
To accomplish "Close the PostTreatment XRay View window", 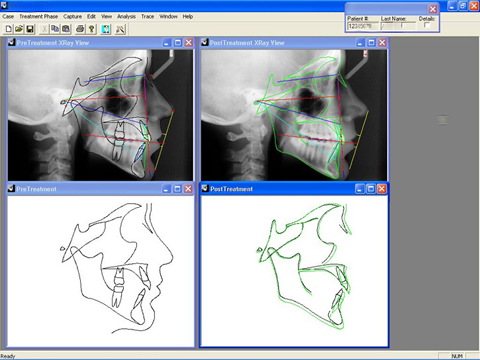I will [x=382, y=43].
